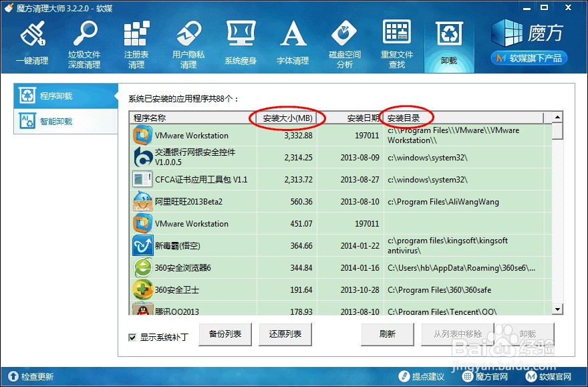Click 检查更新 in the status bar

pos(31,376)
